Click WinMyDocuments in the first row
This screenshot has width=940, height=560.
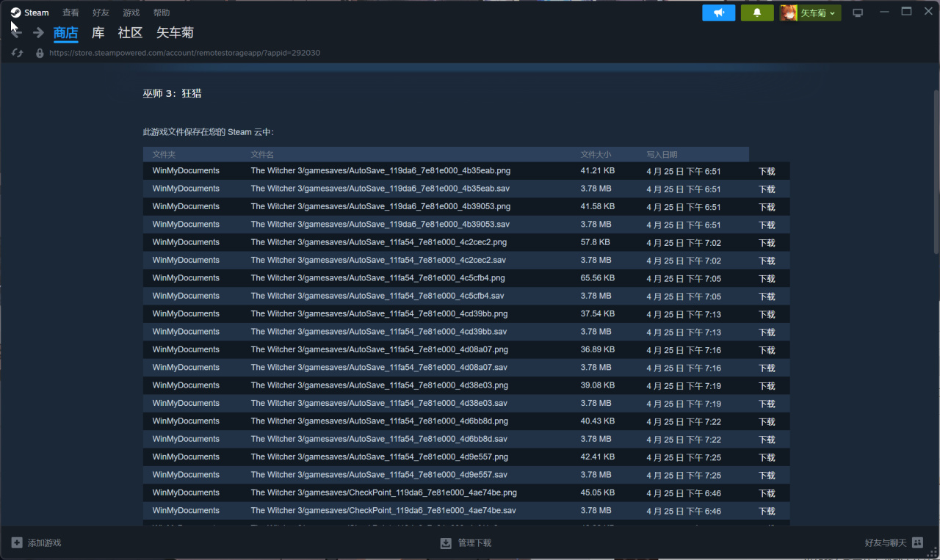186,170
